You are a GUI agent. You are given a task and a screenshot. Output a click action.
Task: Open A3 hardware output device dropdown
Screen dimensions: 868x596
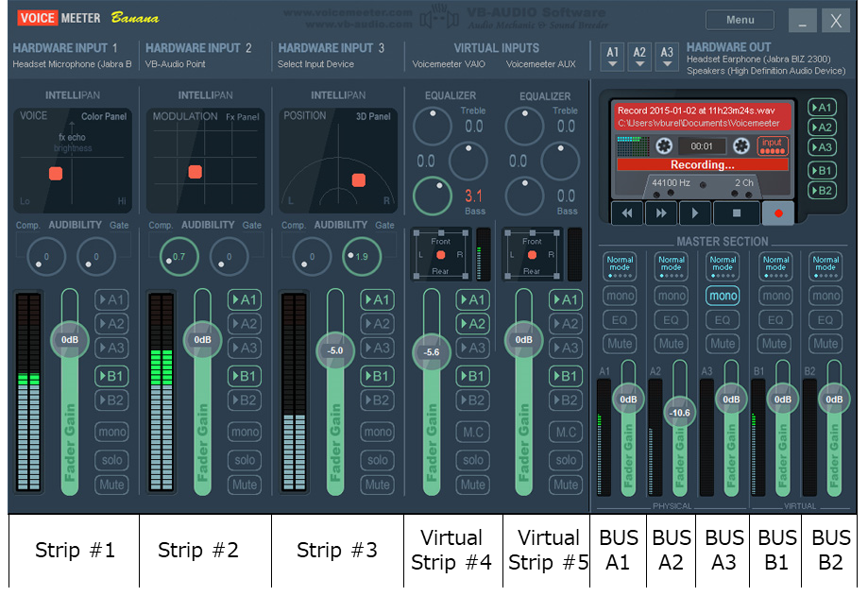pos(667,57)
